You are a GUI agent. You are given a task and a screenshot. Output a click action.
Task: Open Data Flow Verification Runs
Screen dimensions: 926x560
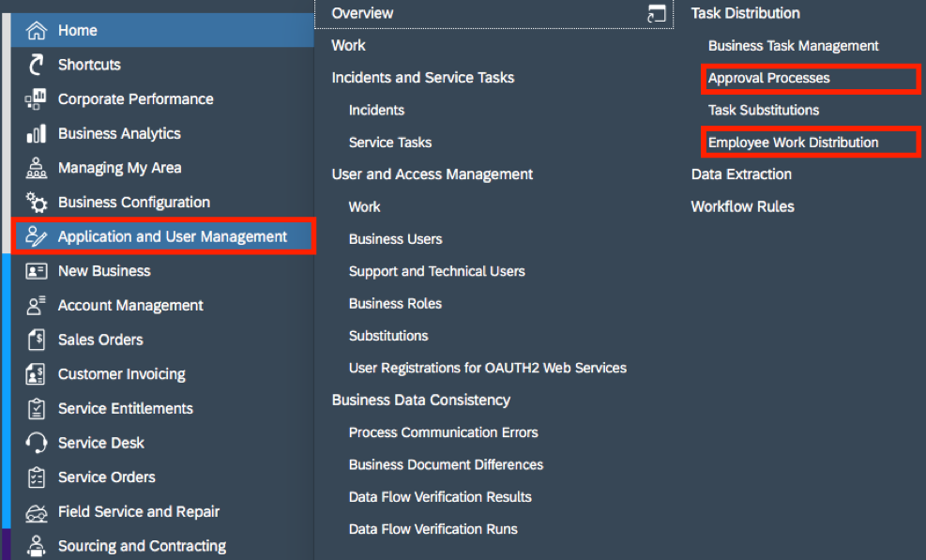click(433, 529)
